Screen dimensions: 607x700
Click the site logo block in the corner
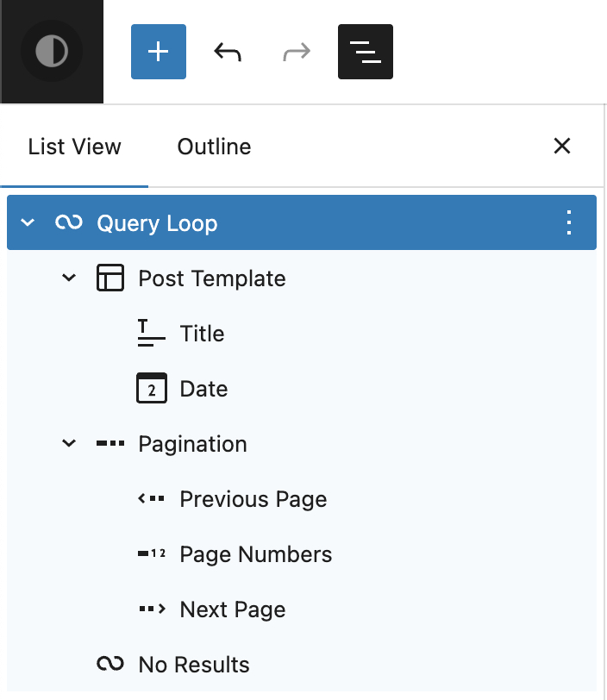pyautogui.click(x=52, y=50)
